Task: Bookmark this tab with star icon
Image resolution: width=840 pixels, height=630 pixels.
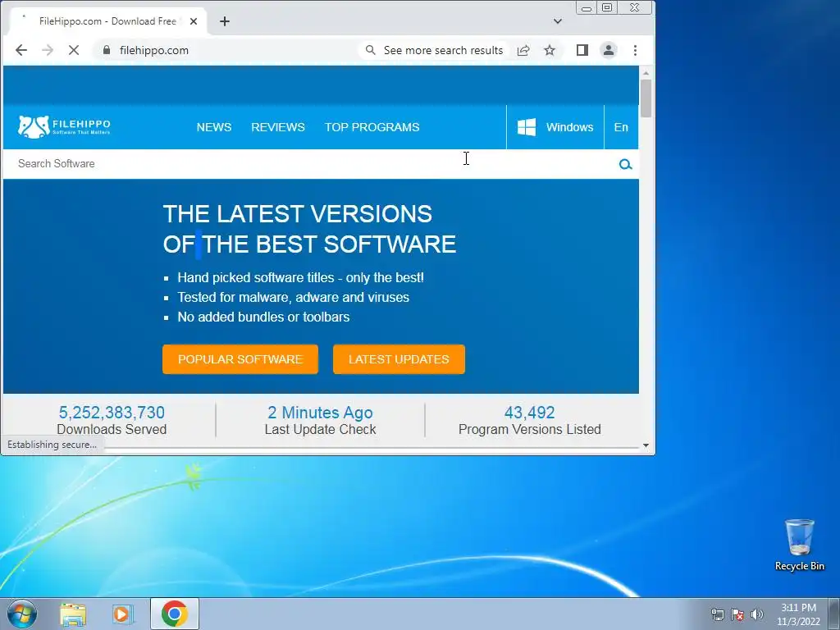Action: (x=550, y=50)
